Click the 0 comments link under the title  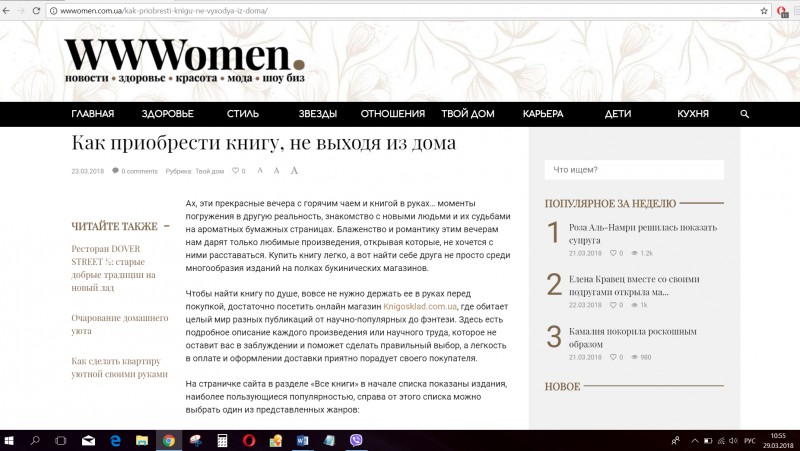pos(135,171)
